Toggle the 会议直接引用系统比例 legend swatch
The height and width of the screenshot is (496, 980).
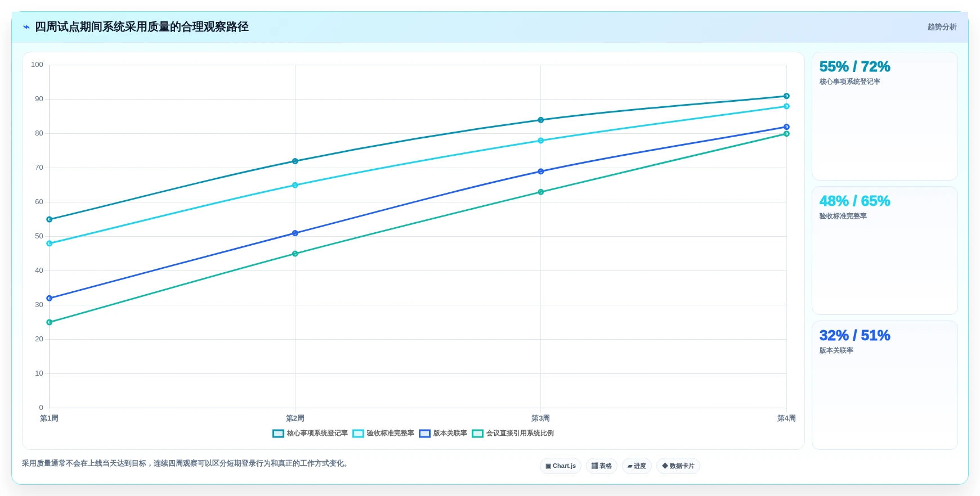click(477, 434)
